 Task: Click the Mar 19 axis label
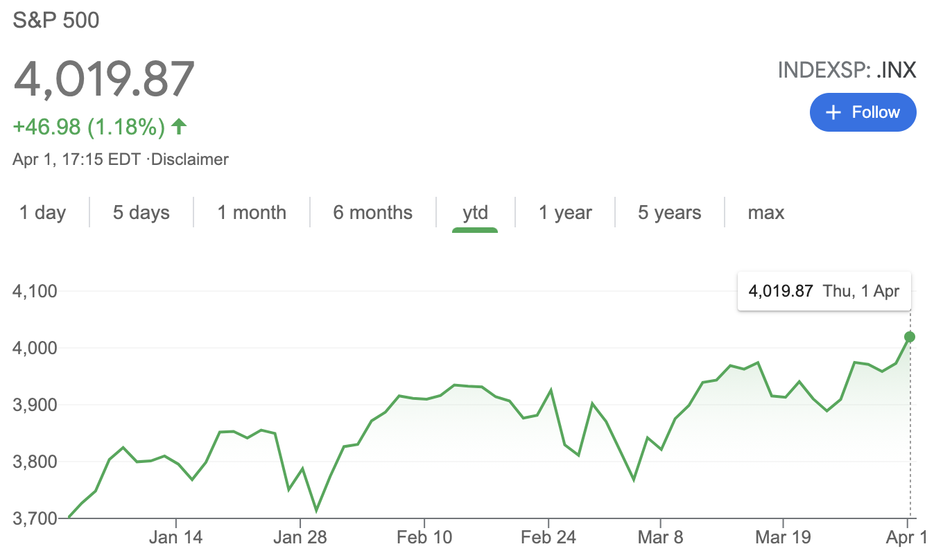point(783,538)
